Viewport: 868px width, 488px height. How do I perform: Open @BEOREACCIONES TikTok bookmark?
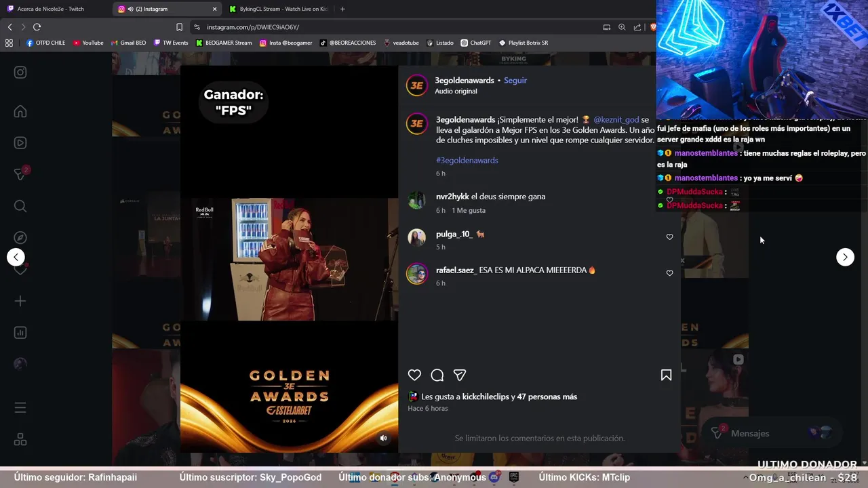coord(347,43)
